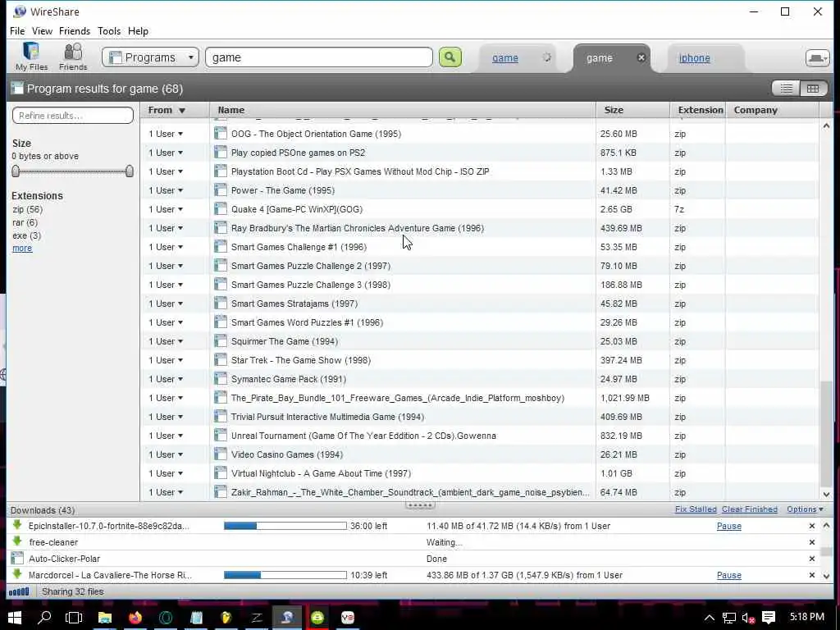Close the active game search tab
This screenshot has height=630, width=840.
click(641, 58)
